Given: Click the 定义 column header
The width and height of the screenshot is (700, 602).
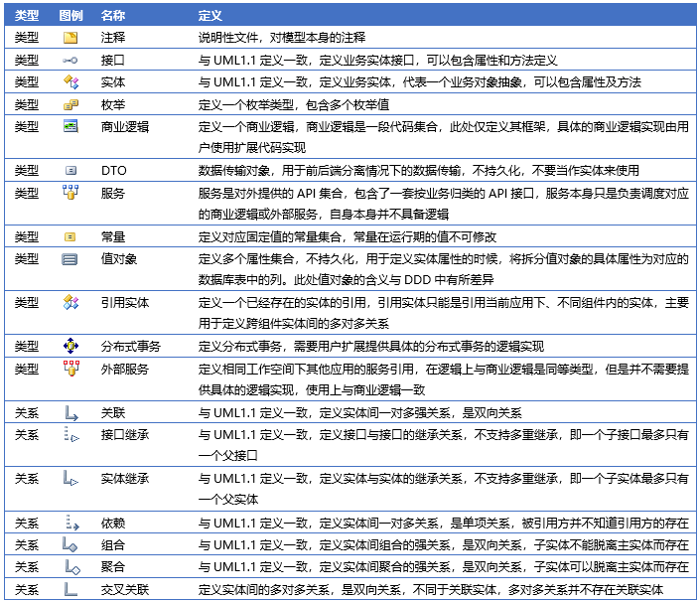Looking at the screenshot, I should [x=210, y=16].
